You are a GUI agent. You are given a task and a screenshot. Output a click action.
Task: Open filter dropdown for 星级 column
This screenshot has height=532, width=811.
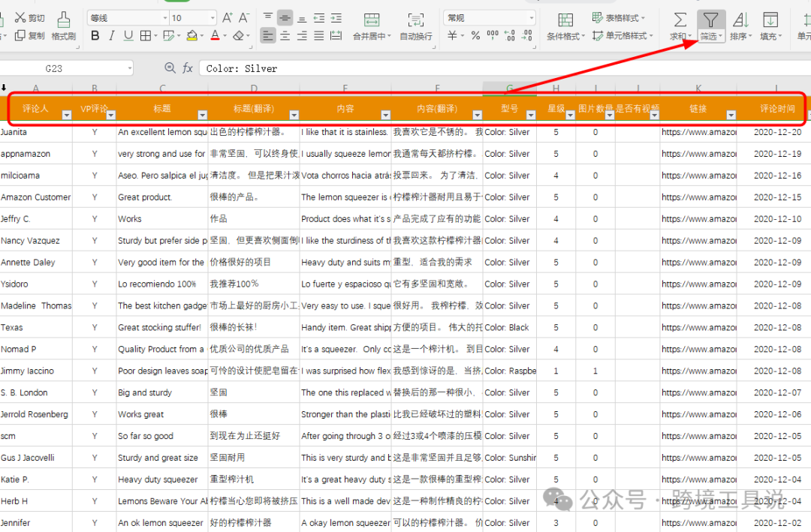[570, 115]
